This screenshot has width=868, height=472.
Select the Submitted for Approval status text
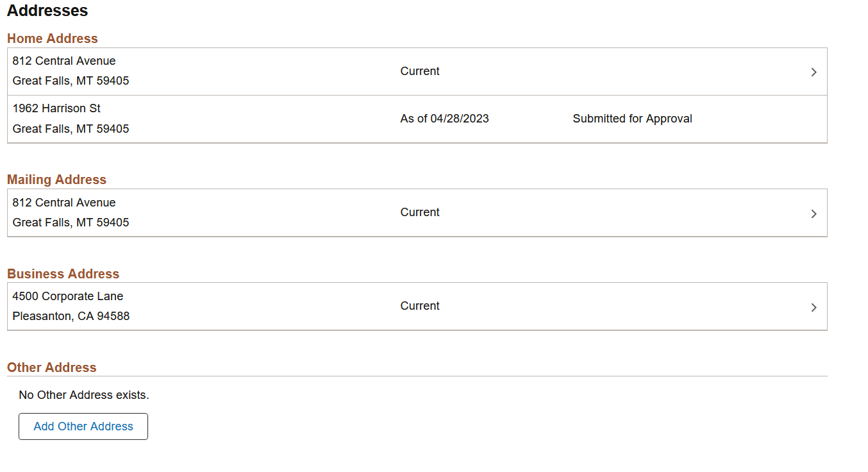click(632, 119)
